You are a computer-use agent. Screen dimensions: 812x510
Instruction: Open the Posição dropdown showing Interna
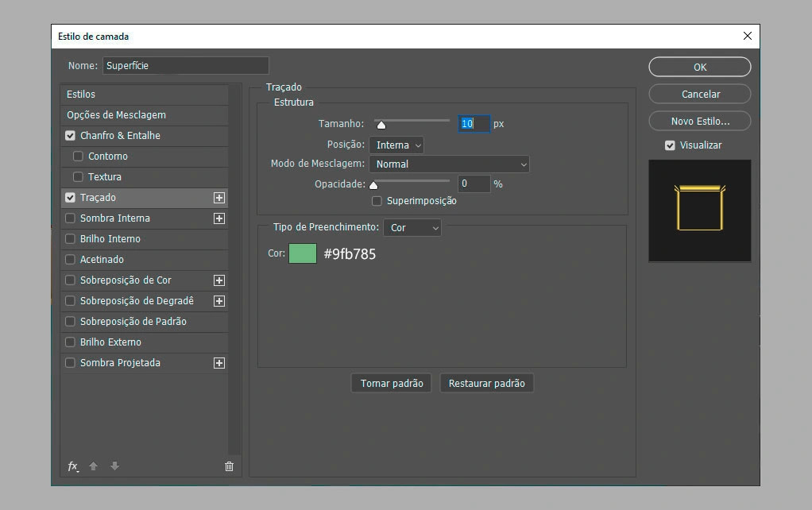pos(396,145)
